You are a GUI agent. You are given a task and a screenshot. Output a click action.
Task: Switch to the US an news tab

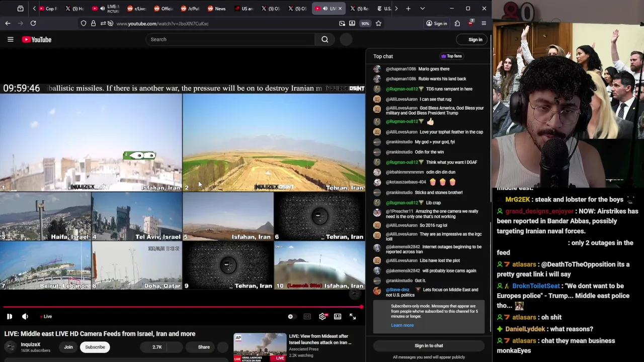(x=244, y=9)
